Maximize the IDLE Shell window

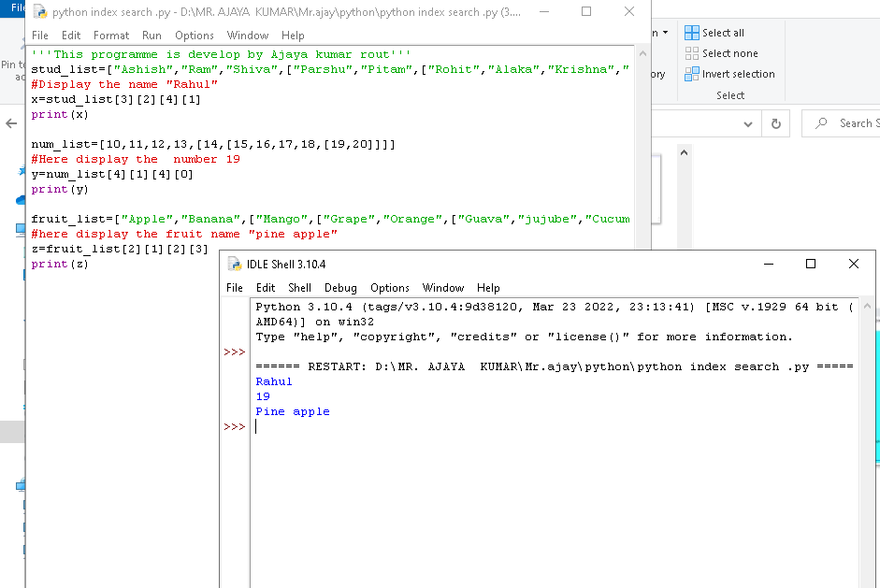(x=811, y=265)
